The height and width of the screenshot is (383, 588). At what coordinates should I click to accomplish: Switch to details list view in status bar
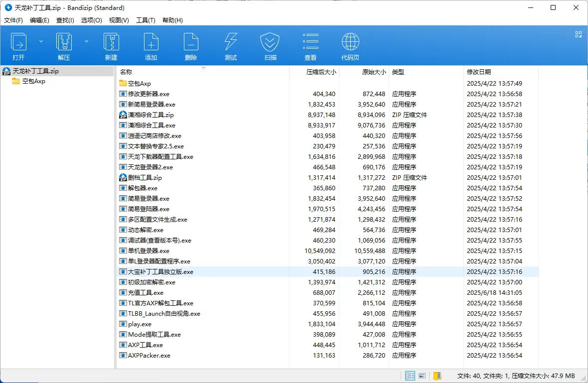(410, 376)
